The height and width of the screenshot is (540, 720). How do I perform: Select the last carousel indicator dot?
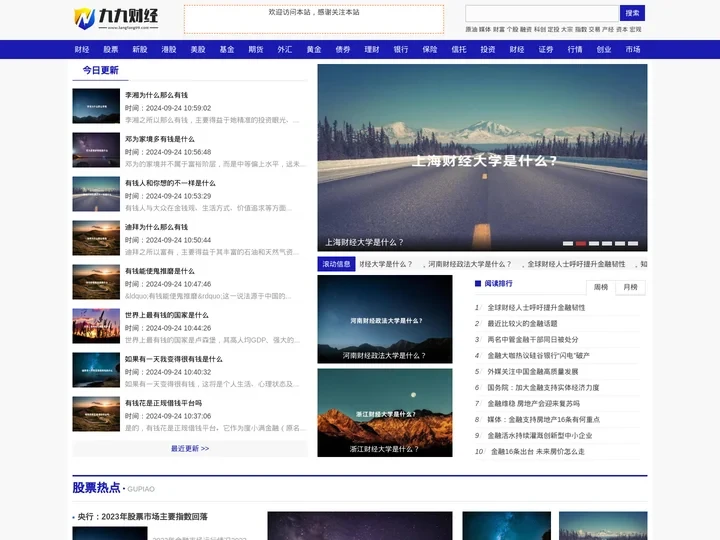pos(633,243)
